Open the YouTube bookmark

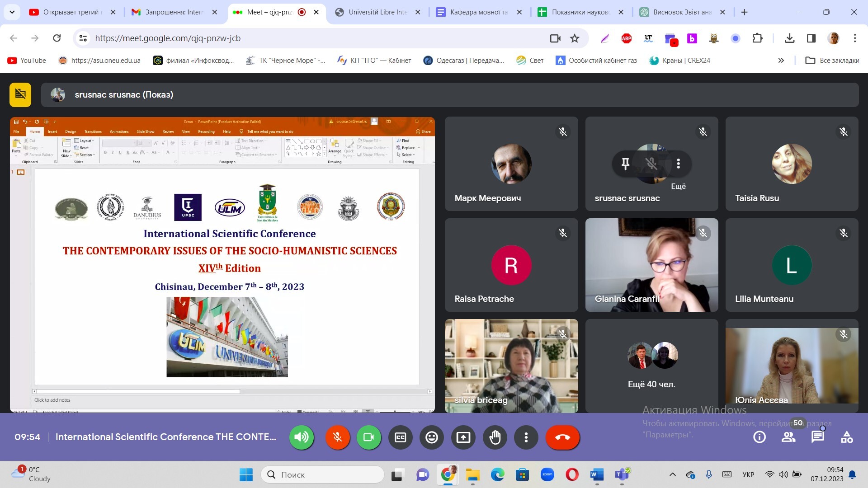pyautogui.click(x=27, y=61)
